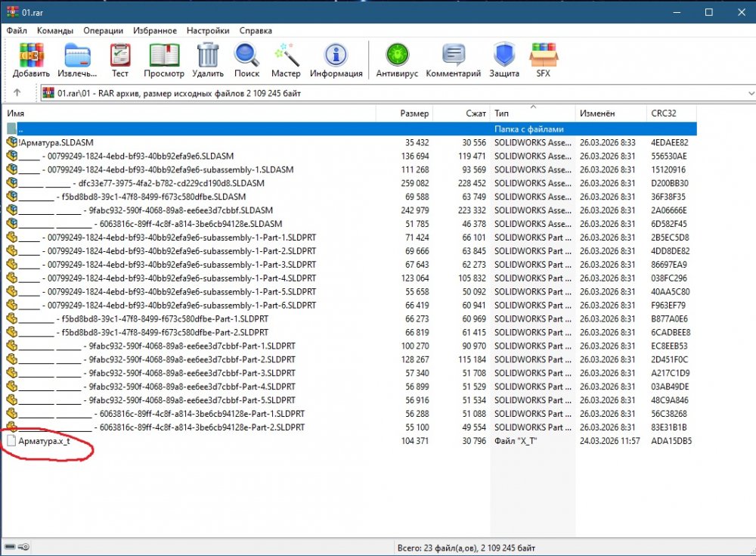This screenshot has height=556, width=756.
Task: Select subassembly-1-Part-6.SLDPRT file
Action: point(168,305)
